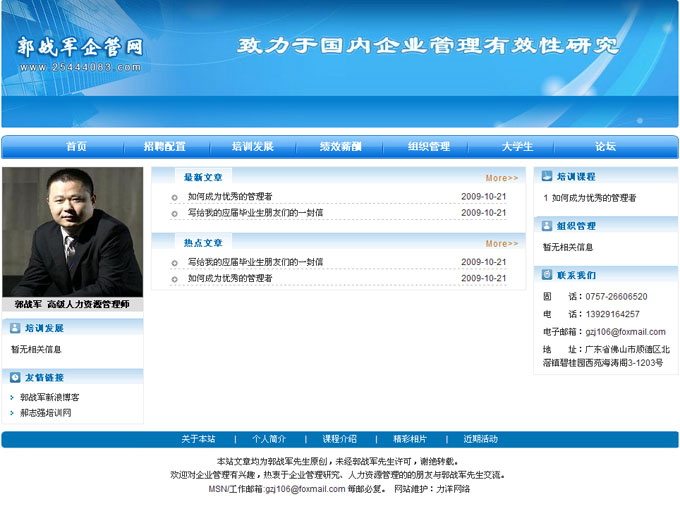Click the icon beside 友情链接 heading
The image size is (680, 523).
coord(14,377)
